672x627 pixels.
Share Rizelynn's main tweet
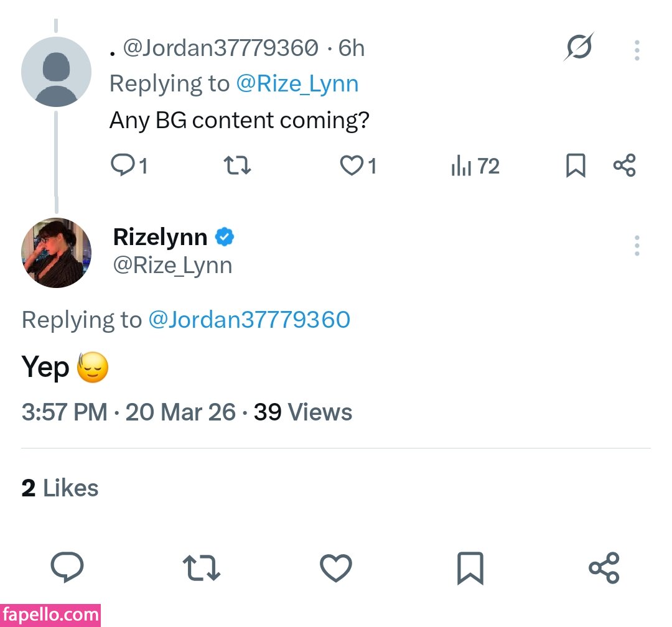[x=604, y=568]
